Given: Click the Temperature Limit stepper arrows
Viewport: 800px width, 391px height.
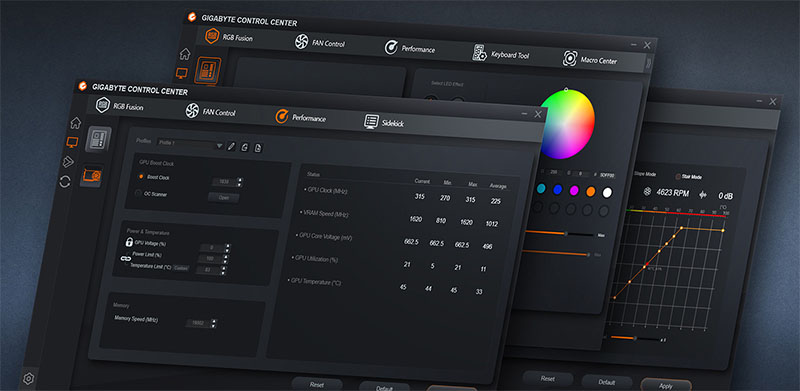Looking at the screenshot, I should click(224, 271).
